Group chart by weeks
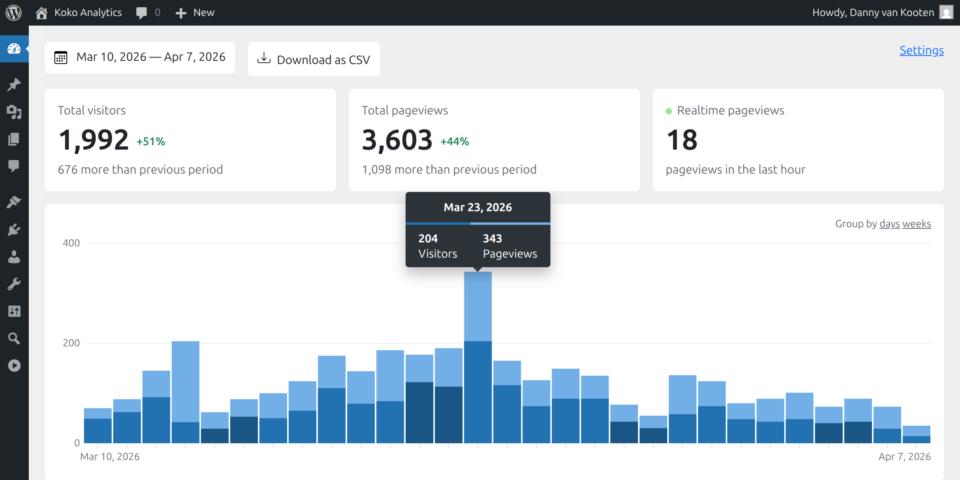 click(x=916, y=224)
